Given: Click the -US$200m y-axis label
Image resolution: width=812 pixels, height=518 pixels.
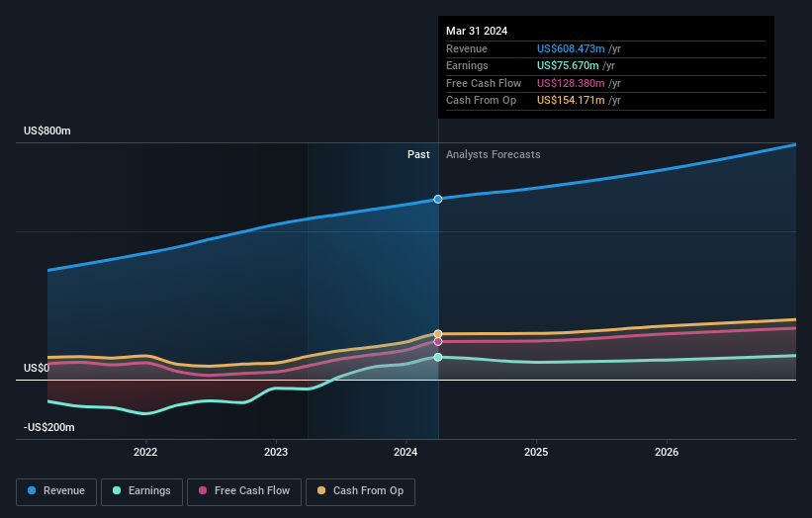Looking at the screenshot, I should point(49,427).
